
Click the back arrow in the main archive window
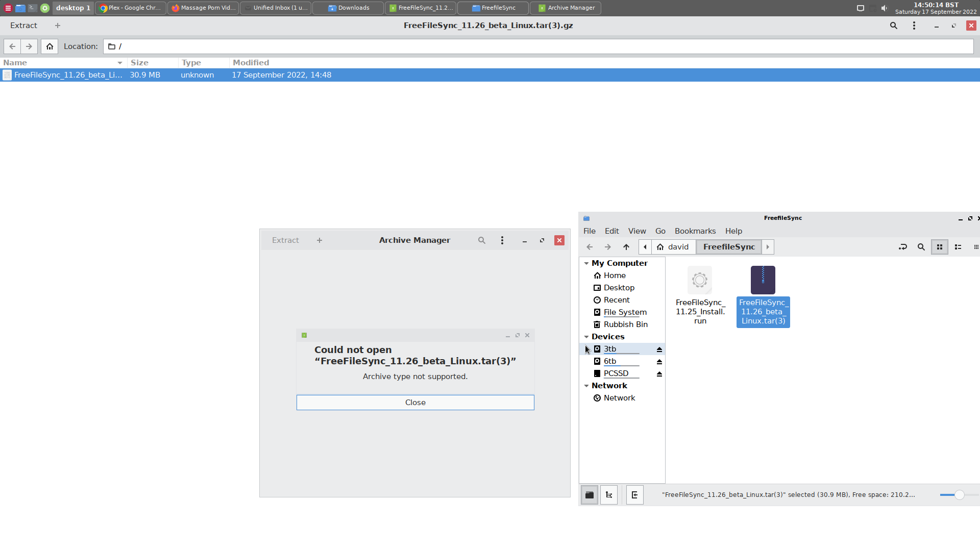tap(12, 46)
